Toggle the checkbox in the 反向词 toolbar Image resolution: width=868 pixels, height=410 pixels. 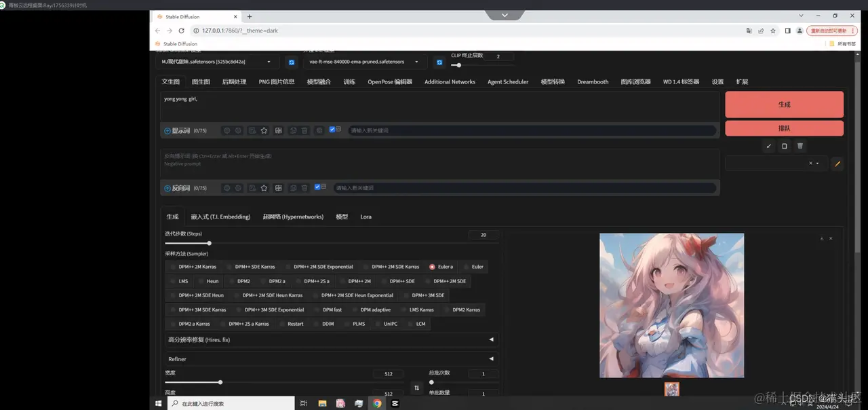317,187
